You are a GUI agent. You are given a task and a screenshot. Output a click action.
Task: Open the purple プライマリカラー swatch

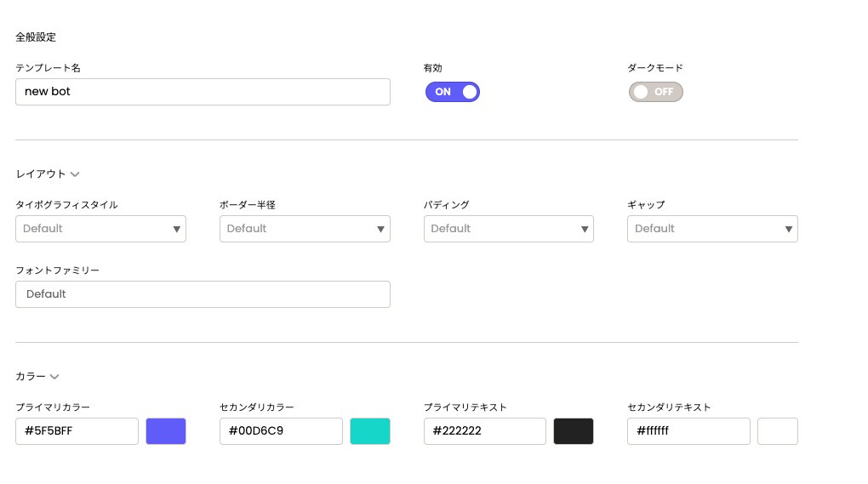(x=166, y=431)
